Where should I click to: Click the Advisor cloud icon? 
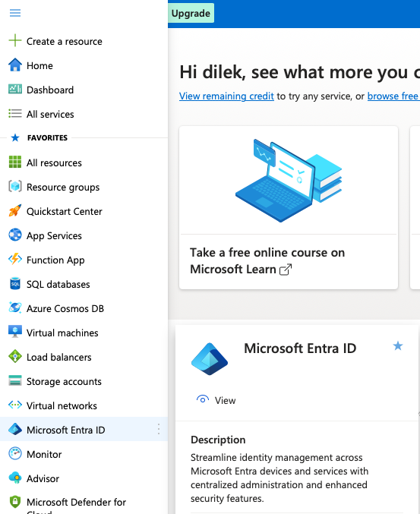coord(15,478)
